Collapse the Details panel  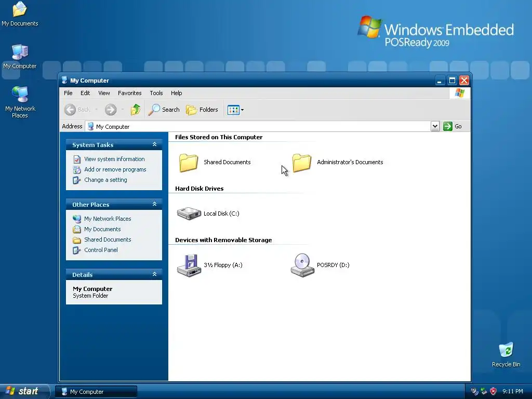(x=154, y=274)
